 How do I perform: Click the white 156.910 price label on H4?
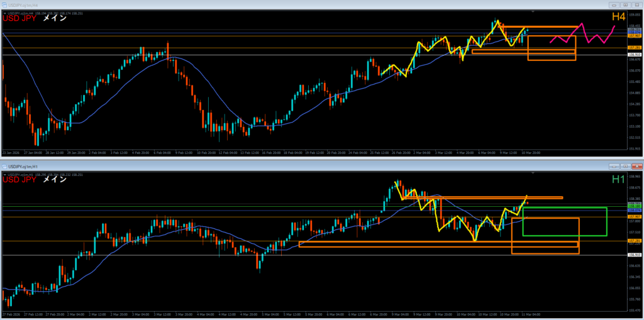click(633, 55)
